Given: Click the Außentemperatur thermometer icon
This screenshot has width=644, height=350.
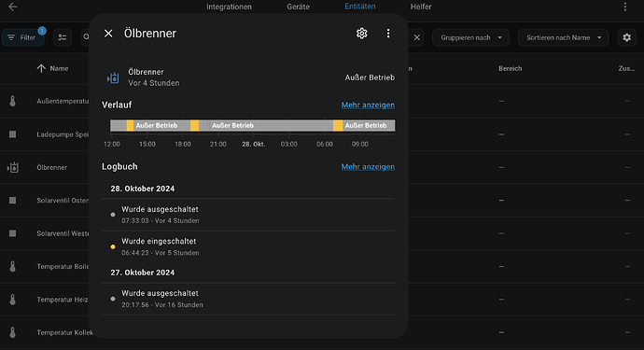Looking at the screenshot, I should tap(13, 101).
